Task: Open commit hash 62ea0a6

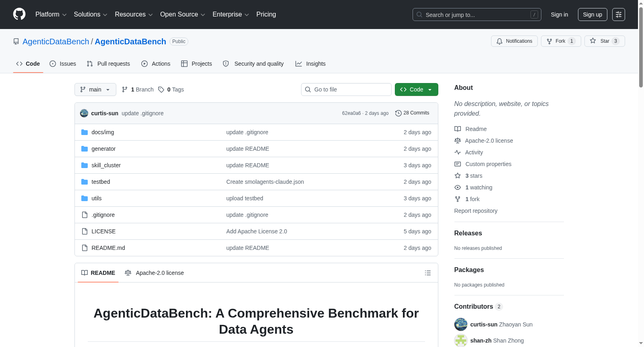Action: pos(351,113)
